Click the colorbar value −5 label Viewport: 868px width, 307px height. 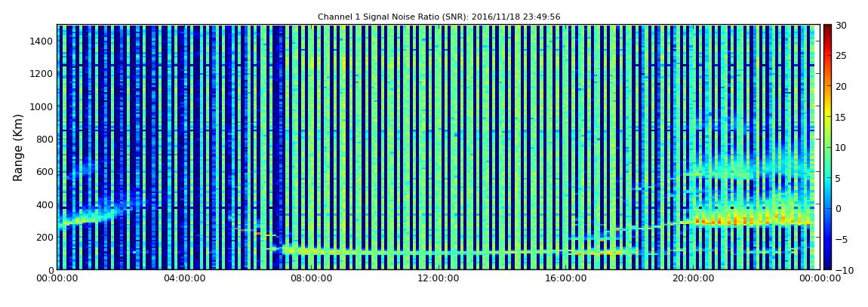[842, 240]
